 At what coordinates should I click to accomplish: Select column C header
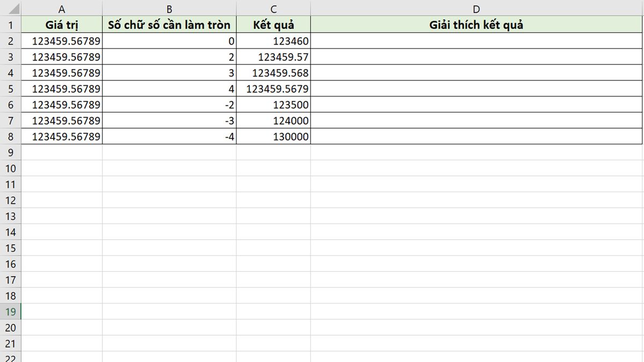[x=273, y=9]
